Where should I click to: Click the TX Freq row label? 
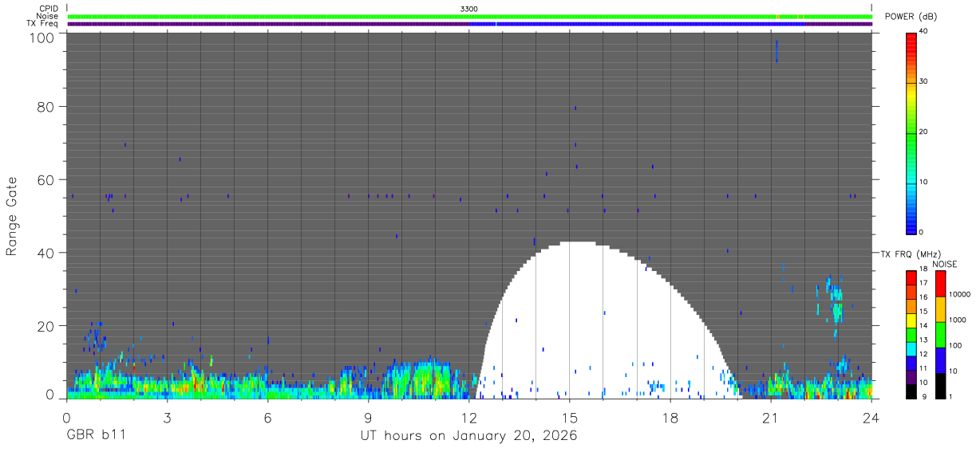click(42, 23)
